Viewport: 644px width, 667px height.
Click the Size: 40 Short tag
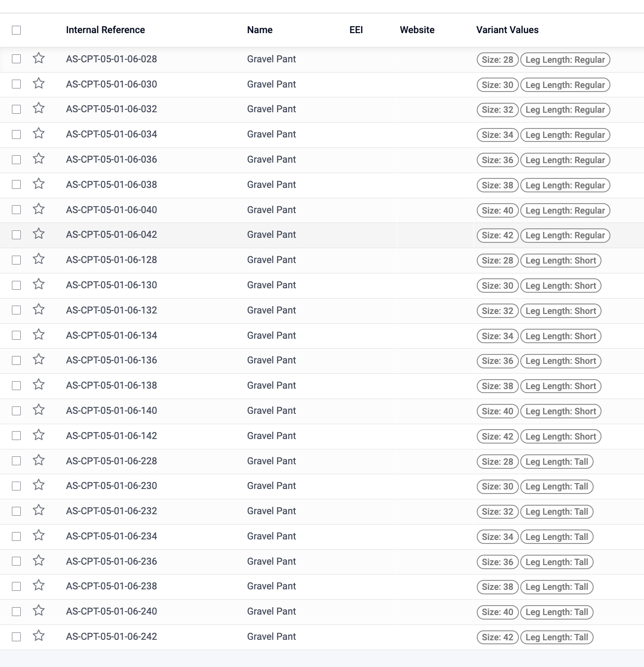point(498,411)
